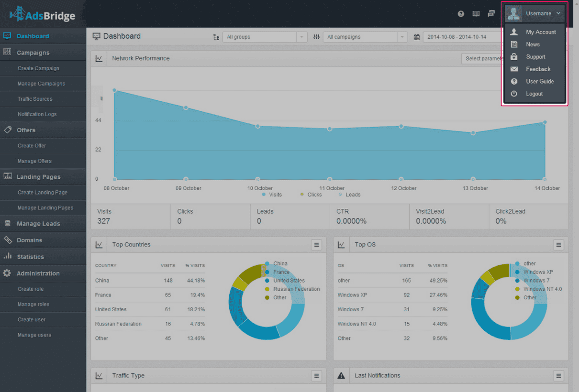Select My Account from user menu
This screenshot has height=392, width=579.
(535, 32)
